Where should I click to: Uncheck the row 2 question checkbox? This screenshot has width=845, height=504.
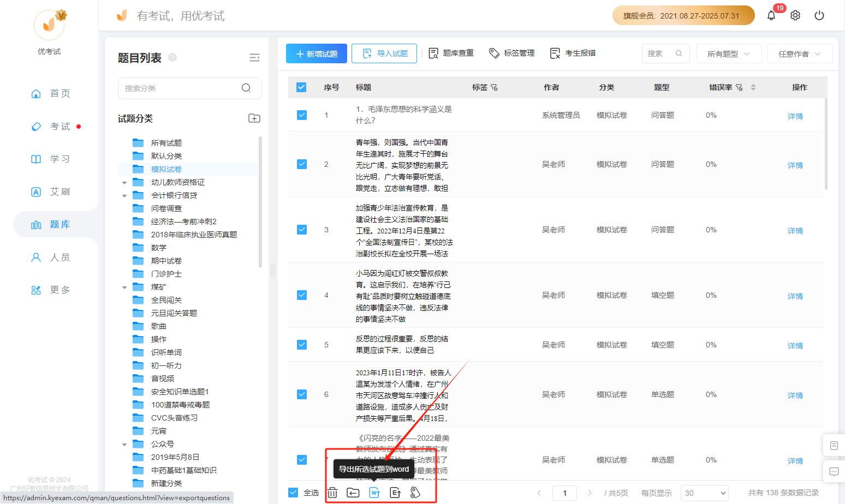[x=302, y=164]
